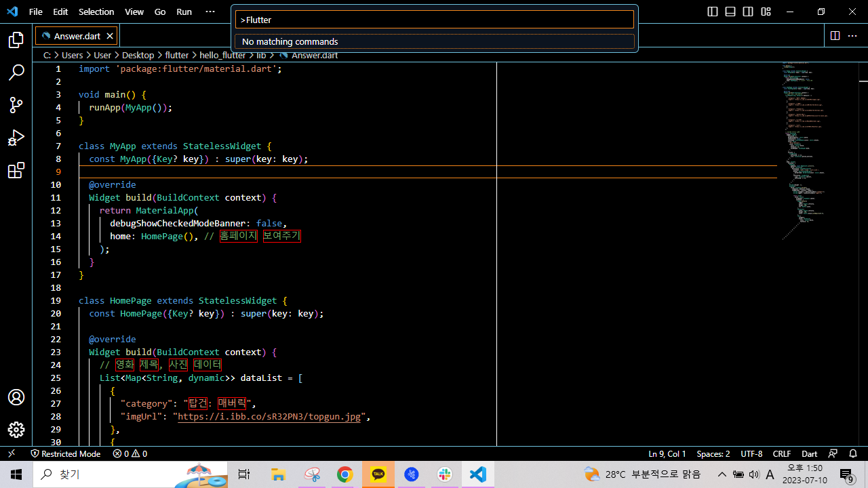Image resolution: width=868 pixels, height=488 pixels.
Task: Open the Dart language mode selector
Action: [810, 453]
